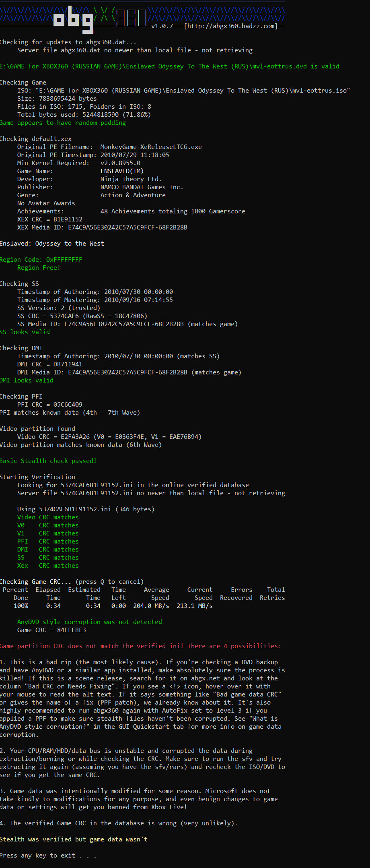The height and width of the screenshot is (868, 370).
Task: Click 'Checking for updates to abgx360.dat...' line
Action: pyautogui.click(x=68, y=42)
